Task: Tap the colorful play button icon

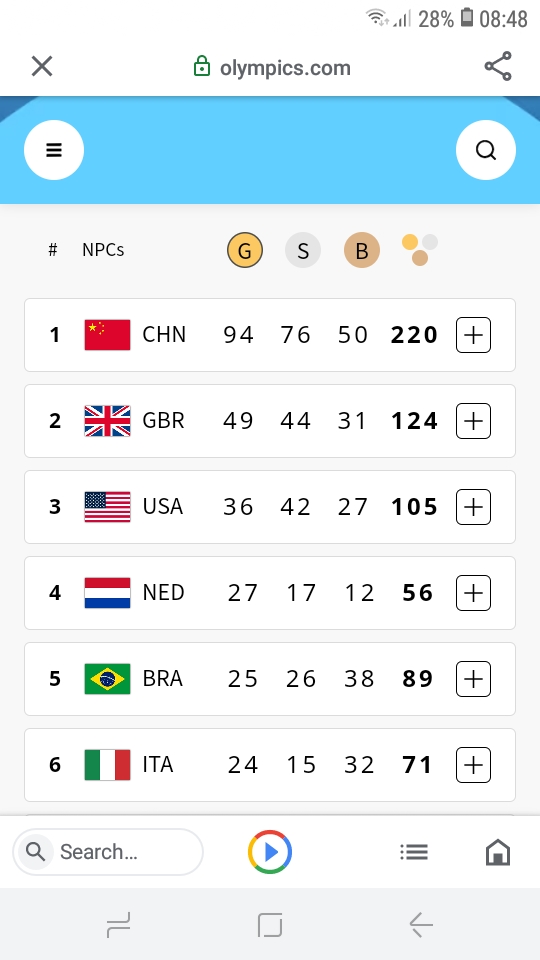Action: 270,852
